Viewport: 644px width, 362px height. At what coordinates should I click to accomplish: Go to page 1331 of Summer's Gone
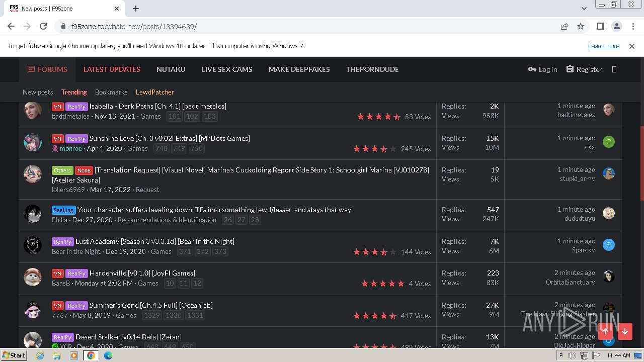tap(195, 315)
